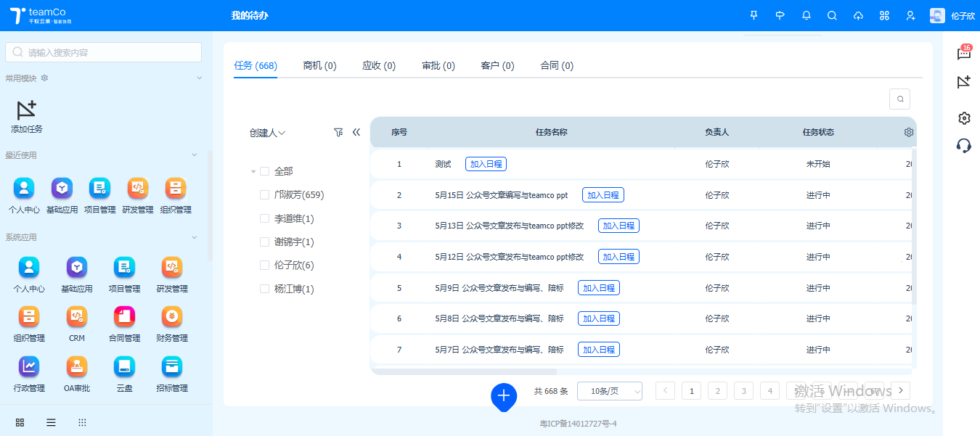Open the 10条/页 page size dropdown

(x=609, y=391)
